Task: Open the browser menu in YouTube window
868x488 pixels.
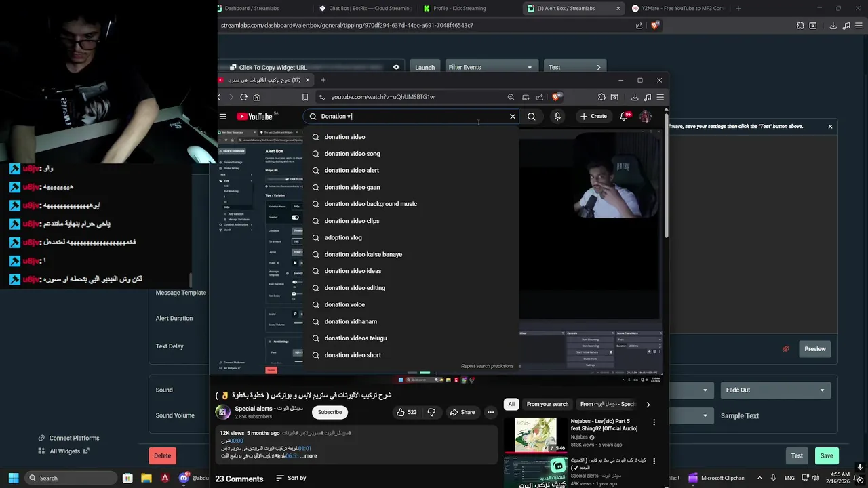Action: (660, 97)
